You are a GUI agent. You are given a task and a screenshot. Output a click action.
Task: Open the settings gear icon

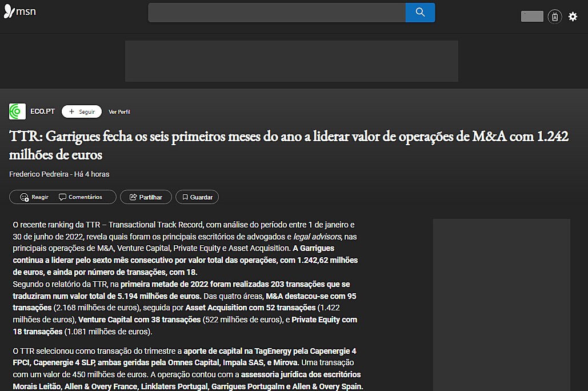pyautogui.click(x=573, y=17)
